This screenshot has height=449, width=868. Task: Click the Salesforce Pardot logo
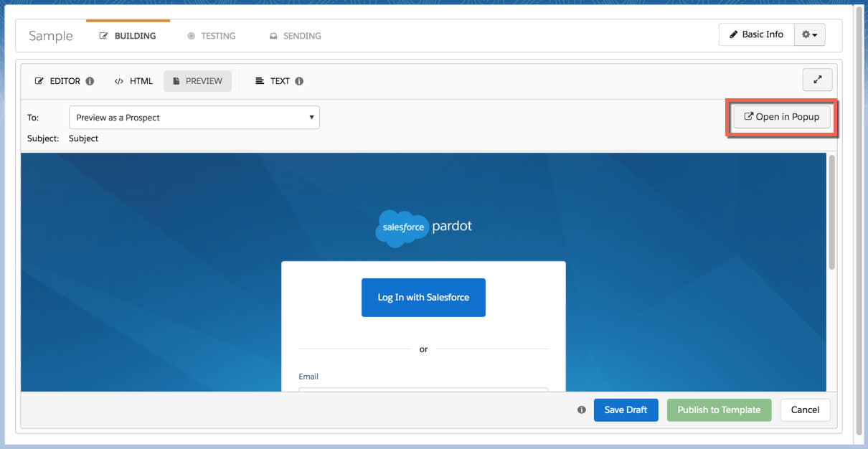424,227
